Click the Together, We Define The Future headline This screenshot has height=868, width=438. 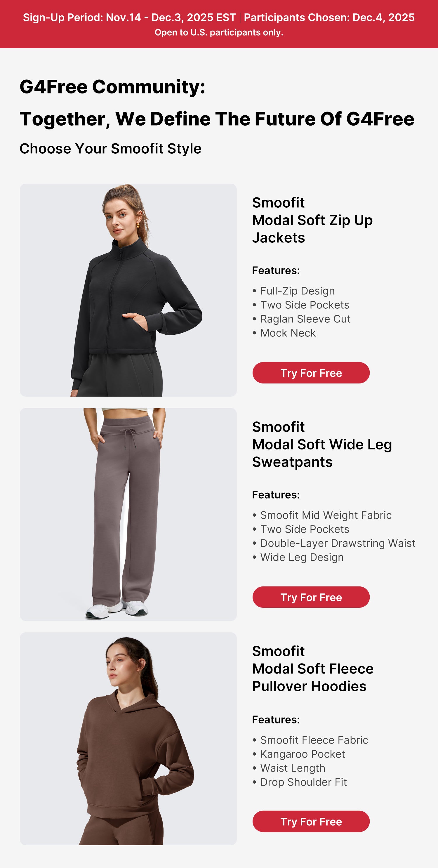(217, 119)
